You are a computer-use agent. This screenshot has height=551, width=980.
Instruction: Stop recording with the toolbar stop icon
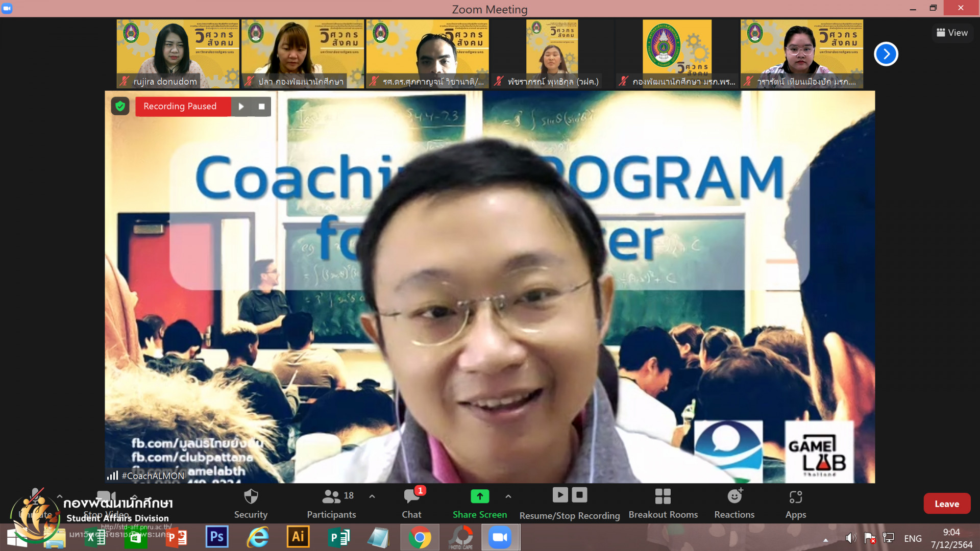pyautogui.click(x=579, y=495)
